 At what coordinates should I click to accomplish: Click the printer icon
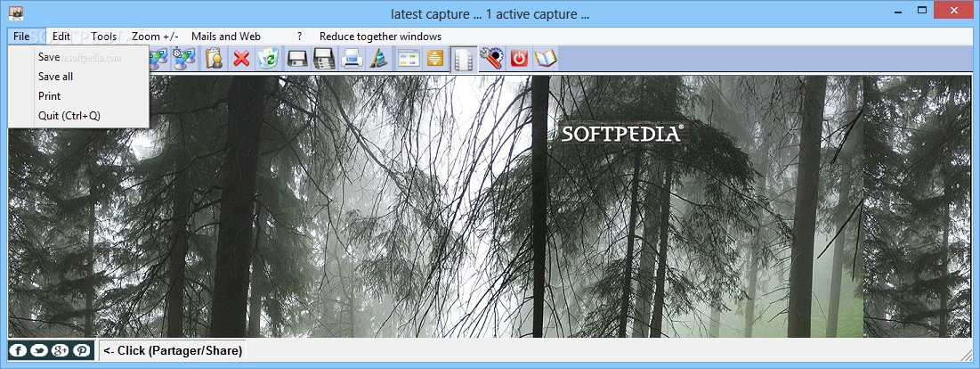pyautogui.click(x=352, y=59)
